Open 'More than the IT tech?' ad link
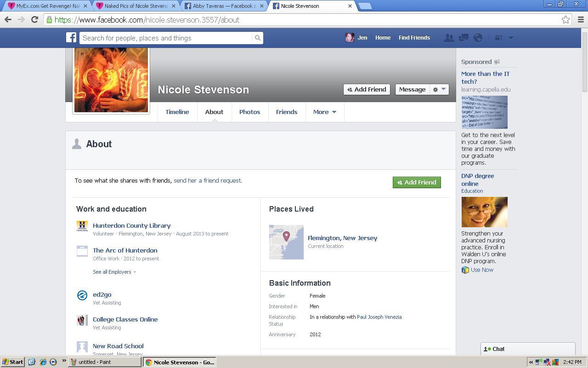 pyautogui.click(x=485, y=78)
